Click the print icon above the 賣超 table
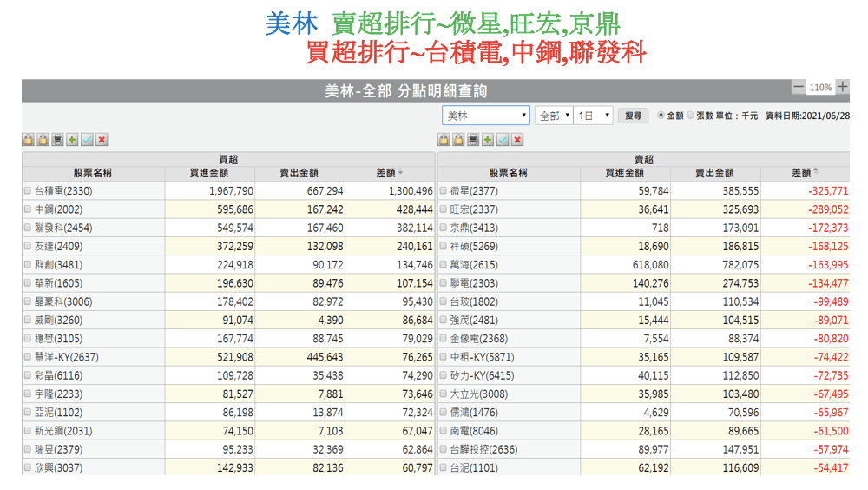Viewport: 868px width, 490px height. pos(473,140)
